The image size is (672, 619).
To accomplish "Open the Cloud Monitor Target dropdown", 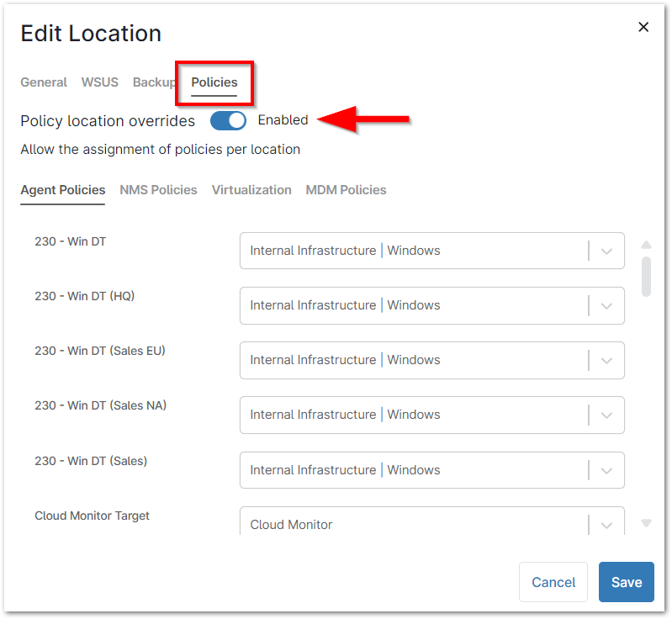I will (606, 524).
